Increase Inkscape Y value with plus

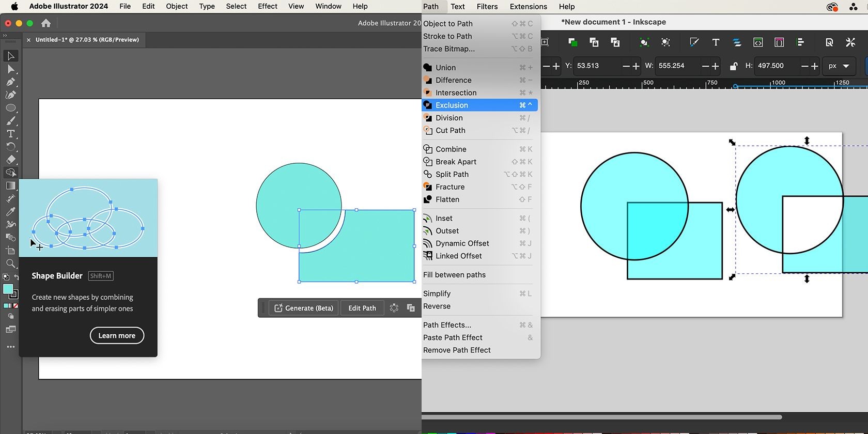[x=636, y=66]
